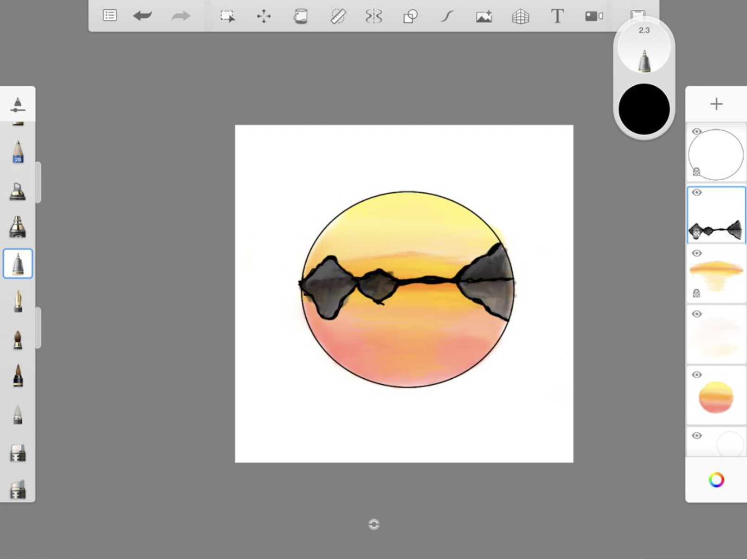Image resolution: width=747 pixels, height=560 pixels.
Task: Activate the Predictive Stroke tool
Action: coord(447,17)
